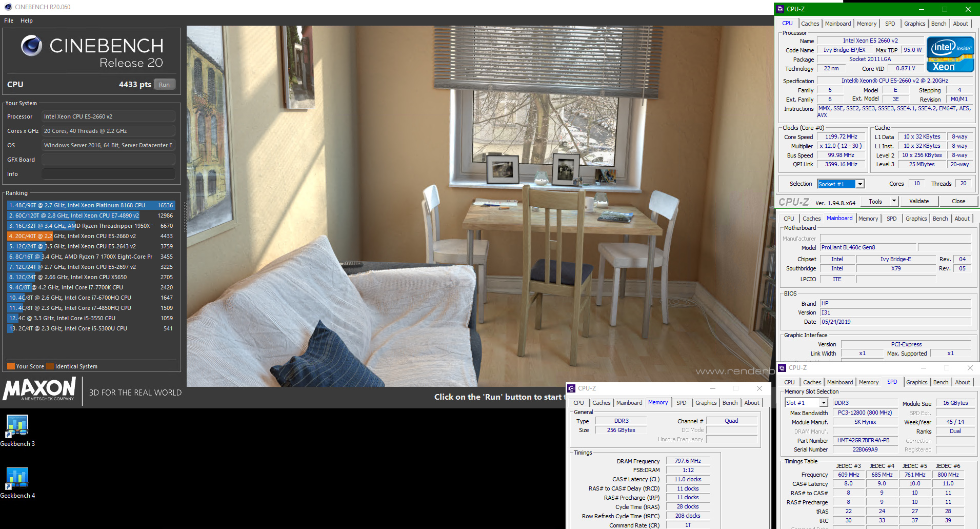Viewport: 980px width, 529px height.
Task: Open SPD tab in Mainboard CPU-Z window
Action: click(892, 219)
